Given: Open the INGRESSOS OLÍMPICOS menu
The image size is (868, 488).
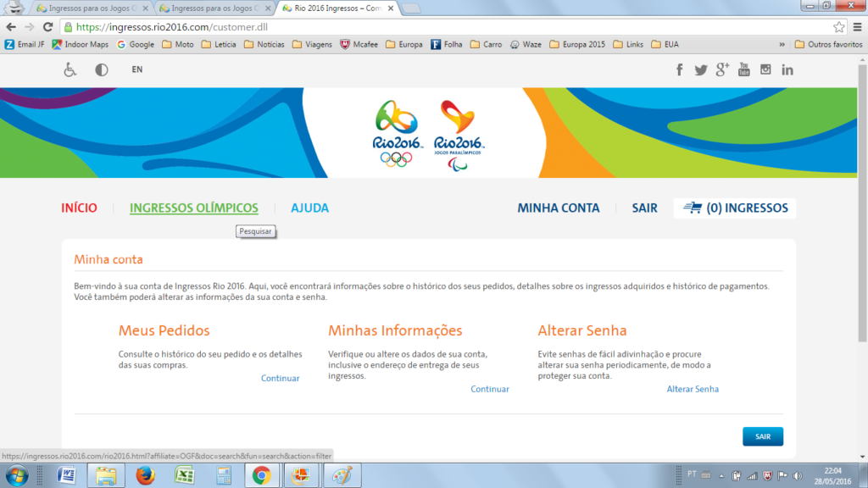Looking at the screenshot, I should (194, 208).
